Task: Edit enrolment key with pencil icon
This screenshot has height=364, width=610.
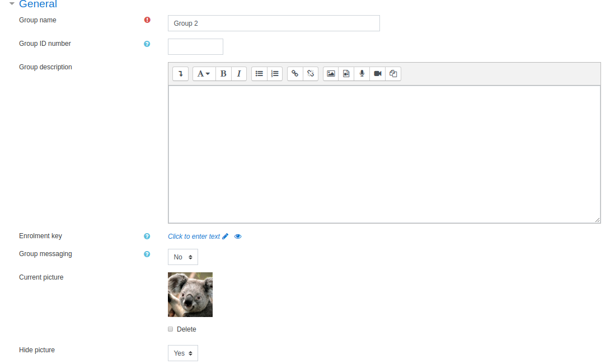Action: pyautogui.click(x=225, y=237)
